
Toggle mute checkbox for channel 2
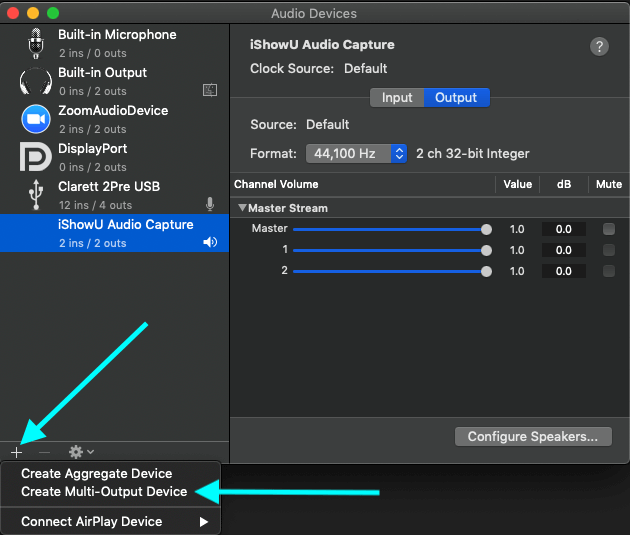[609, 271]
